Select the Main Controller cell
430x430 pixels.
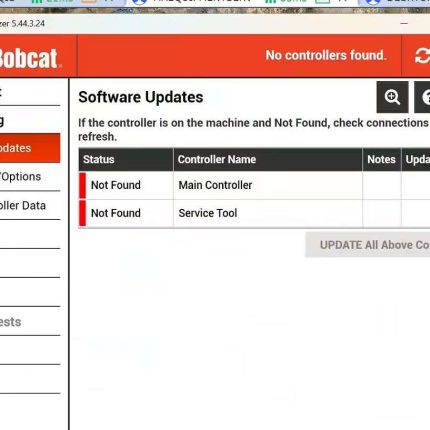[x=268, y=185]
